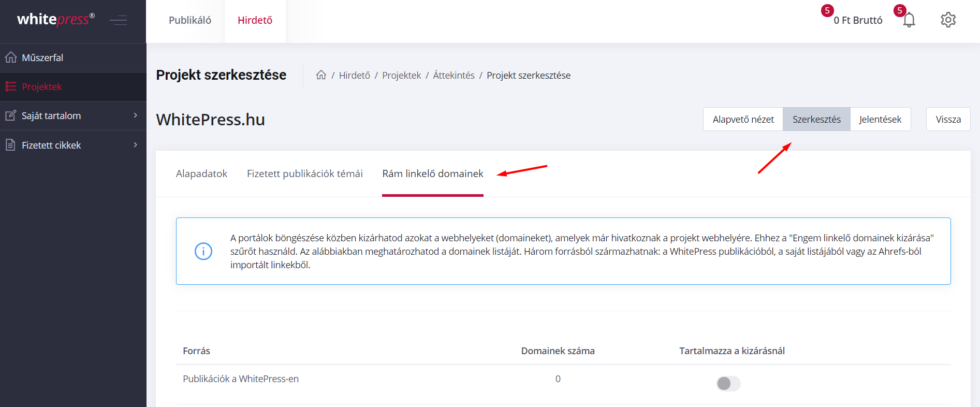Screen dimensions: 980x407
Task: Open settings gear icon
Action: click(x=948, y=20)
